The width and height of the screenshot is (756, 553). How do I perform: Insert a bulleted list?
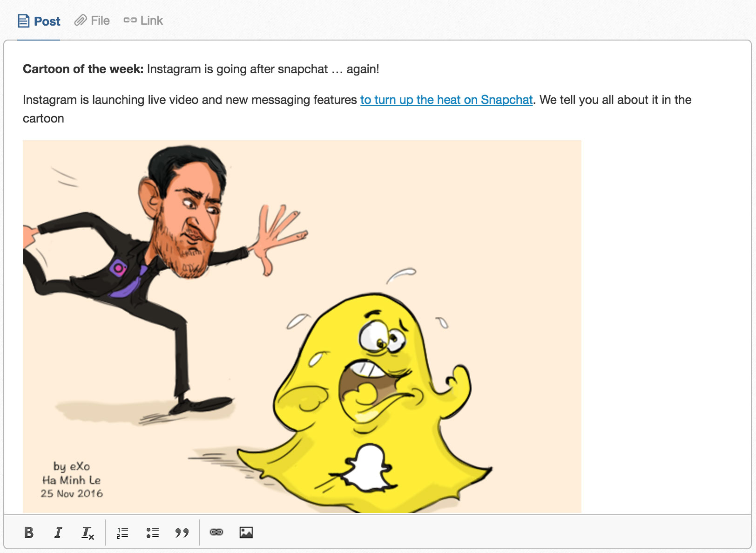click(x=152, y=533)
